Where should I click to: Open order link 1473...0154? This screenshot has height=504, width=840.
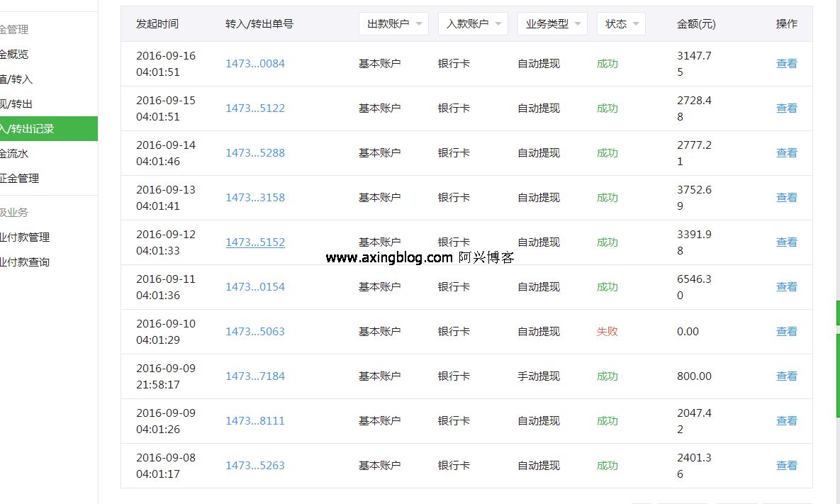[255, 287]
